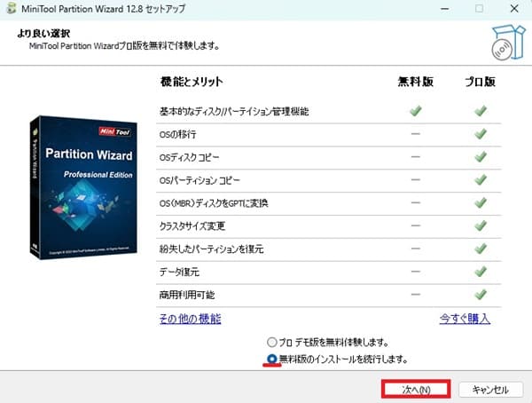Click the 無料版 column header

[x=416, y=82]
